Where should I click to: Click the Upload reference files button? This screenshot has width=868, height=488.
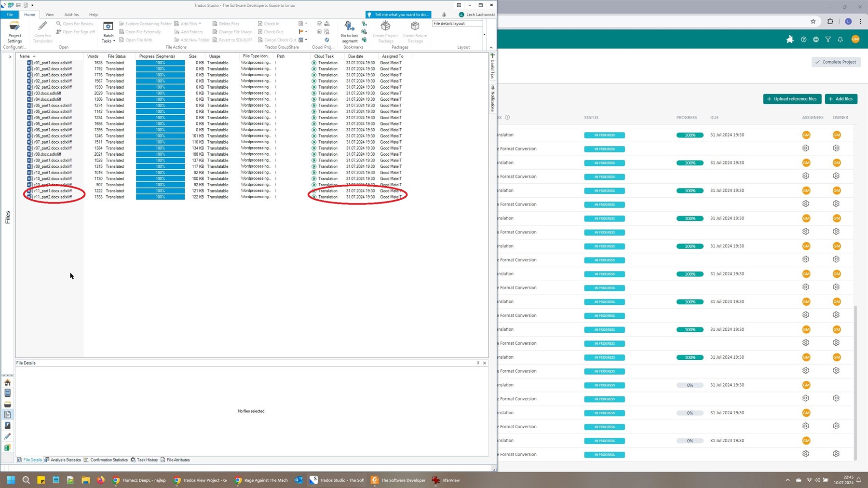pyautogui.click(x=792, y=98)
